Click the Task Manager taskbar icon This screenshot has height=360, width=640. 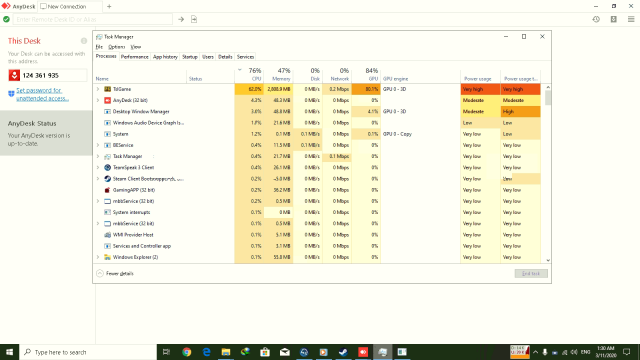pyautogui.click(x=382, y=352)
